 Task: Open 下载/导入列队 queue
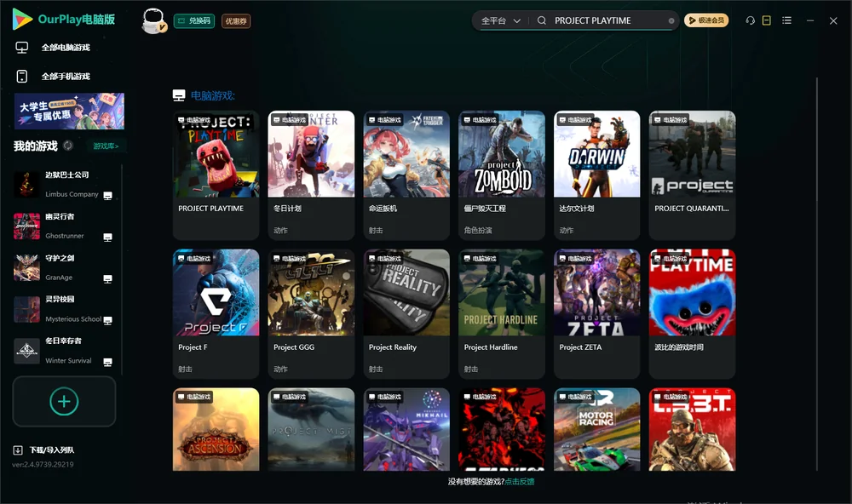click(52, 450)
